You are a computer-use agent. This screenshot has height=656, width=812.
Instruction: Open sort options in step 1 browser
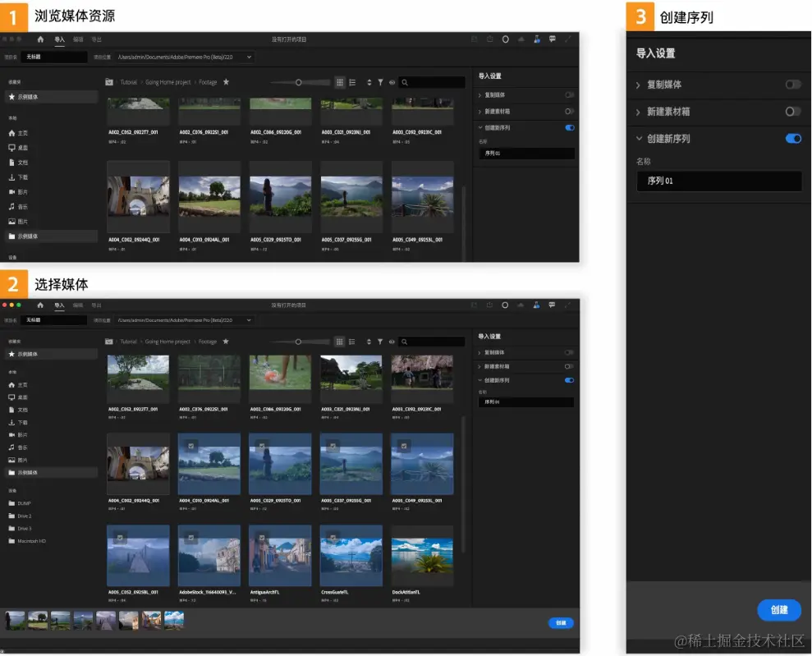click(369, 82)
